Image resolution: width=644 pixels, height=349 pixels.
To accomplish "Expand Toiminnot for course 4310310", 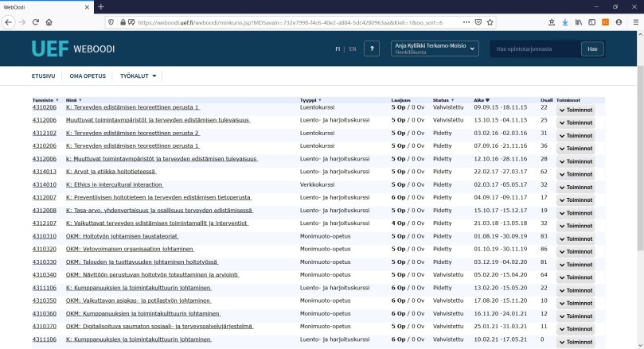I will tap(575, 238).
